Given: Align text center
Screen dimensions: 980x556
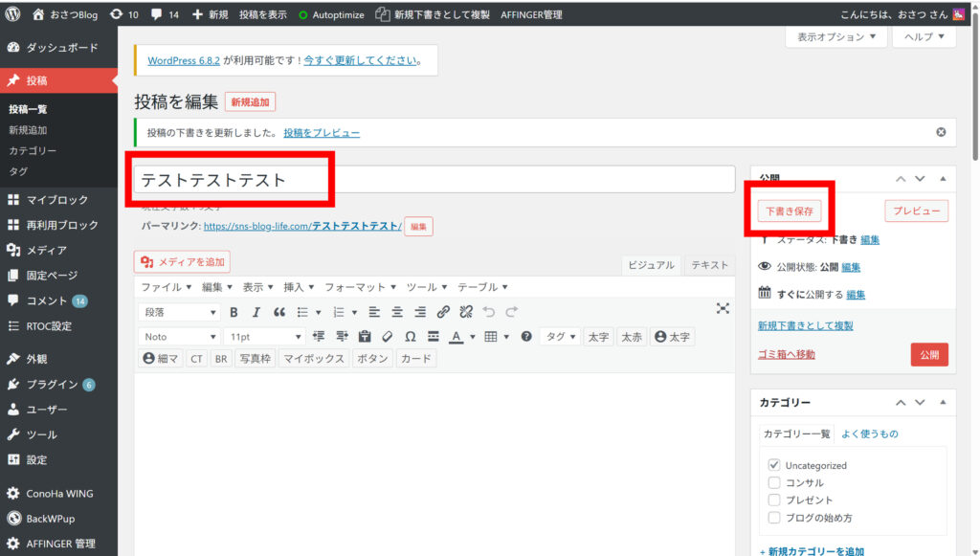Looking at the screenshot, I should point(397,312).
